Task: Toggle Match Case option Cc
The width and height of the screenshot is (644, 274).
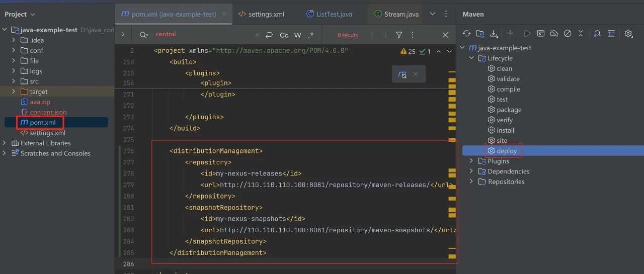Action: pos(284,35)
